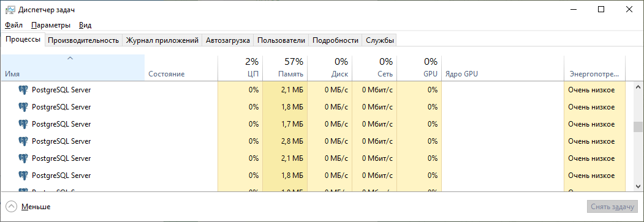Open the Журнал приложений tab
Viewport: 644px width, 222px height.
[162, 40]
